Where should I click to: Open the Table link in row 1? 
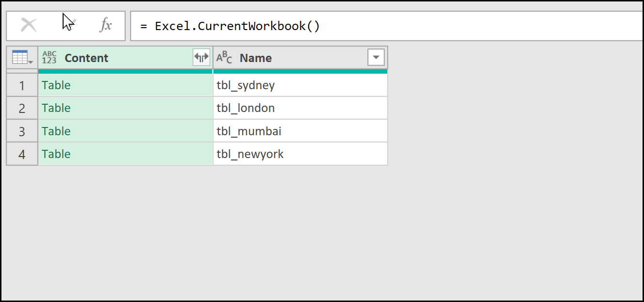56,85
